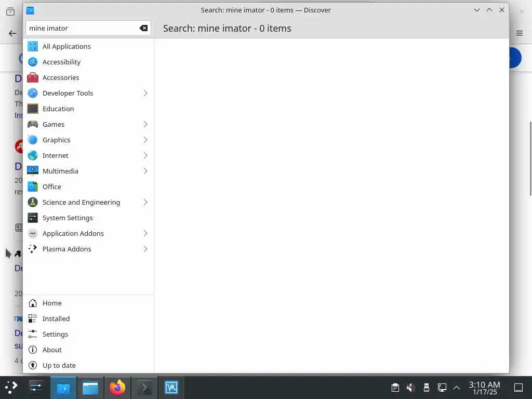Screen dimensions: 532x399
Task: Click the Up to date icon
Action: (x=33, y=365)
